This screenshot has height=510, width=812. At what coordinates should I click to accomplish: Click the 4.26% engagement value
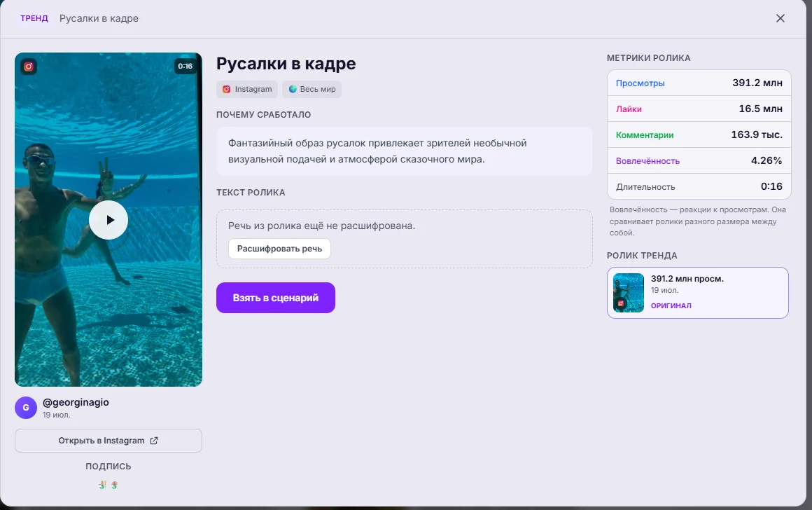tap(766, 160)
